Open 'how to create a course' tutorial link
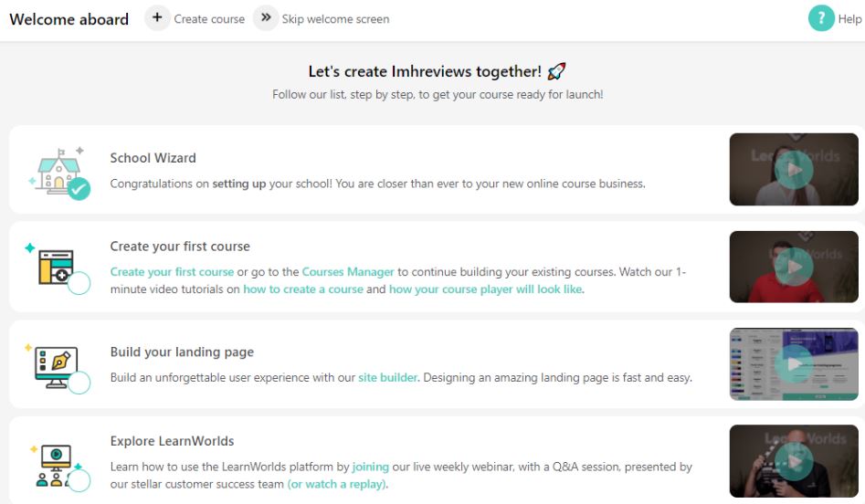Image resolution: width=865 pixels, height=504 pixels. pyautogui.click(x=303, y=289)
